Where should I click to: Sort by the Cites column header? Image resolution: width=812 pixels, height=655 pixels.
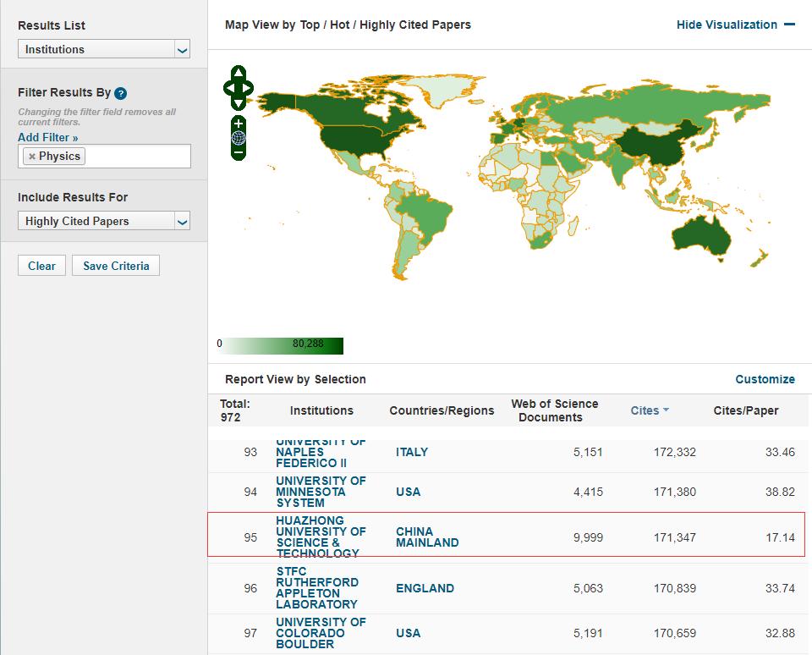pos(645,410)
